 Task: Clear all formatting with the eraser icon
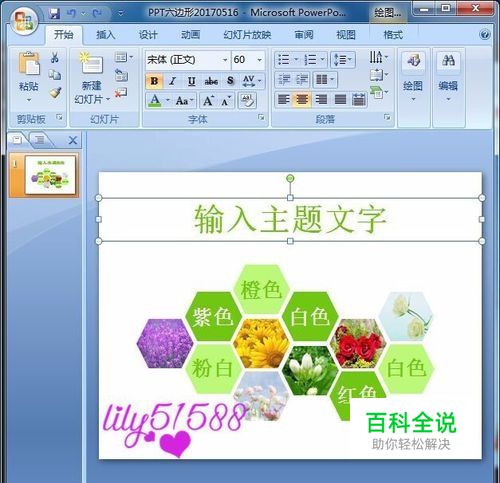(x=247, y=100)
